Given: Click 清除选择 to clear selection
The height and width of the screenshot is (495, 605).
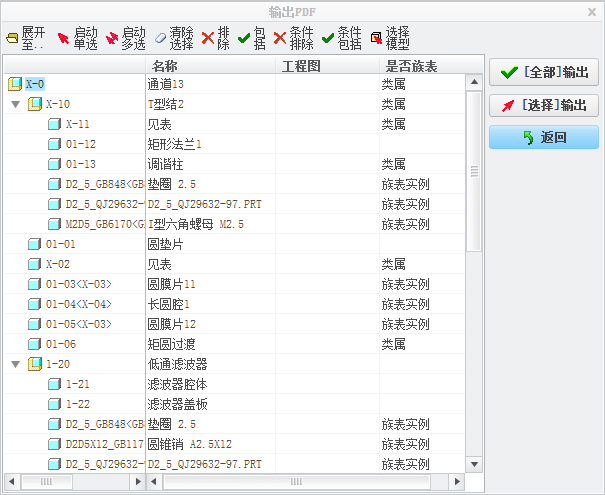Looking at the screenshot, I should tap(174, 38).
